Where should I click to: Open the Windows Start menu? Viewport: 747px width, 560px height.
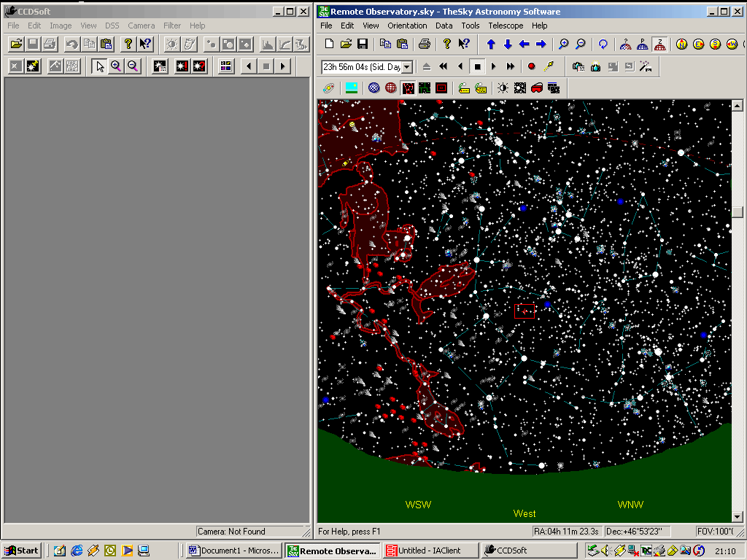[x=21, y=551]
